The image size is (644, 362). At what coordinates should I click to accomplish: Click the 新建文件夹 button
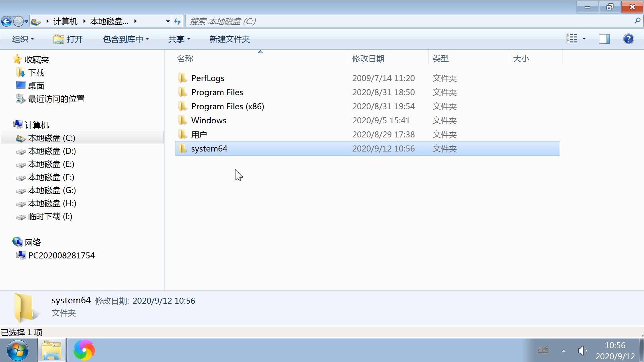tap(229, 39)
